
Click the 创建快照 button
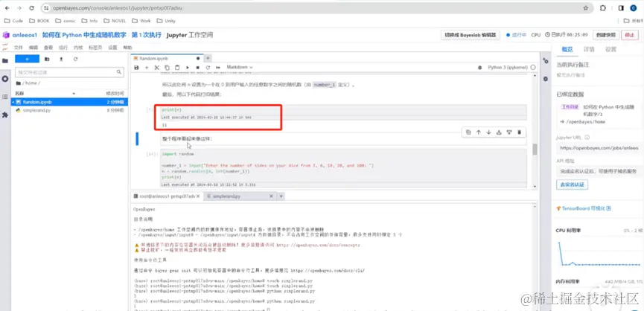click(x=606, y=35)
